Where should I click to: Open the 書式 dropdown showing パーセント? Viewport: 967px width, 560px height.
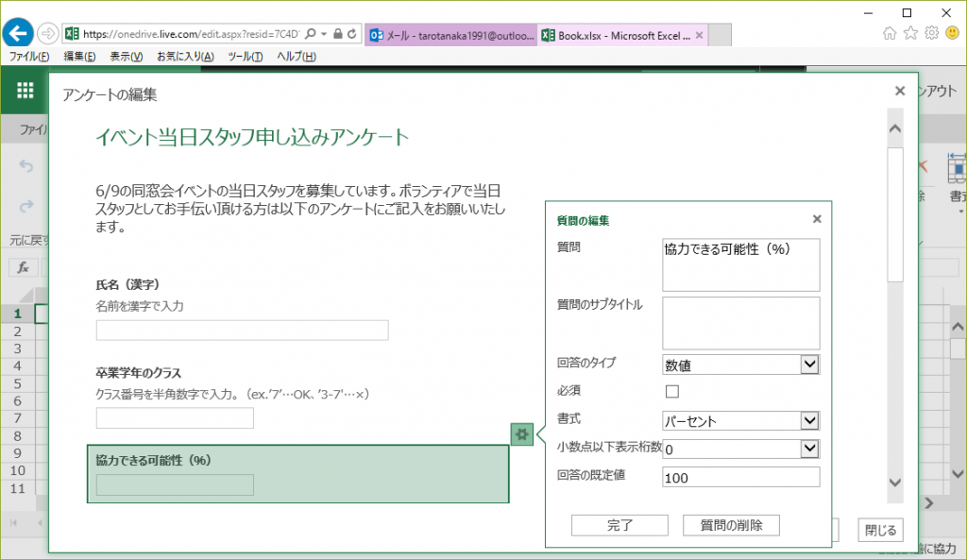(x=808, y=421)
